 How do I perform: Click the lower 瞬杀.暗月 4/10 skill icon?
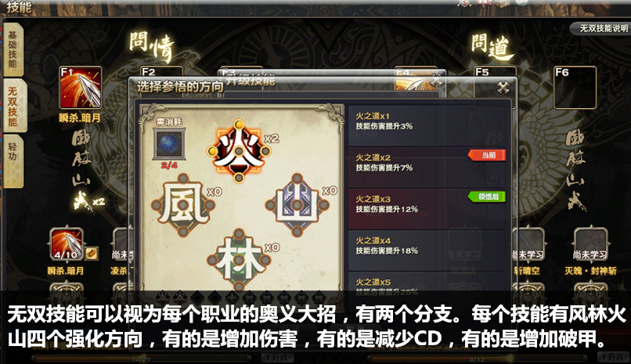[x=67, y=245]
